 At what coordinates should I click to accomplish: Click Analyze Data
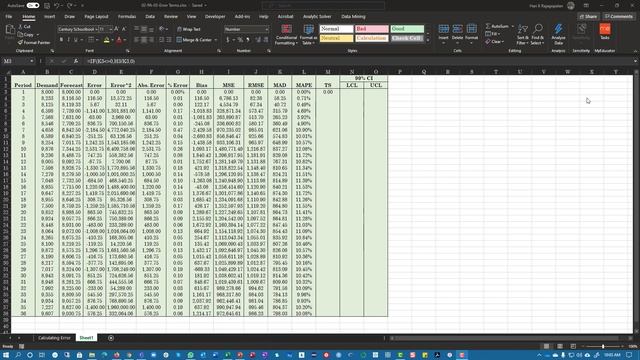click(558, 34)
